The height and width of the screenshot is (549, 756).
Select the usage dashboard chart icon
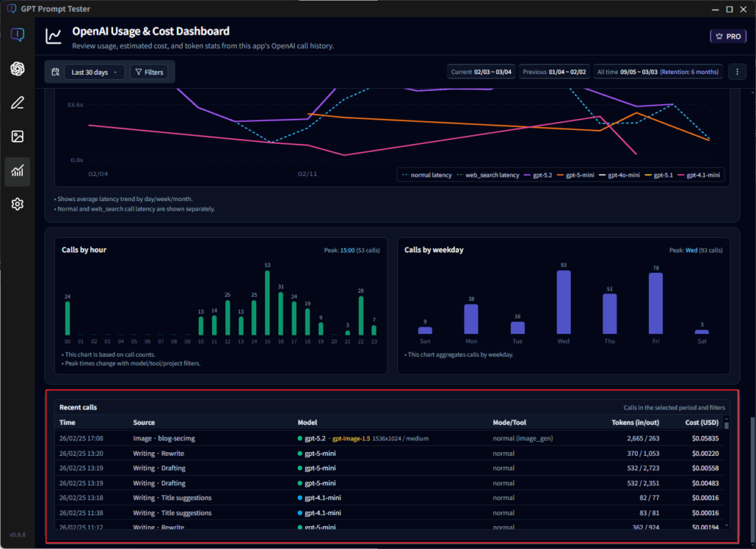[17, 171]
